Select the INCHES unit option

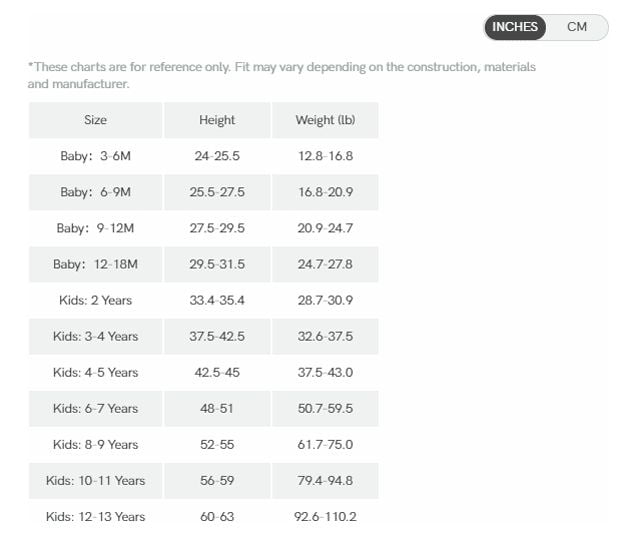coord(515,27)
